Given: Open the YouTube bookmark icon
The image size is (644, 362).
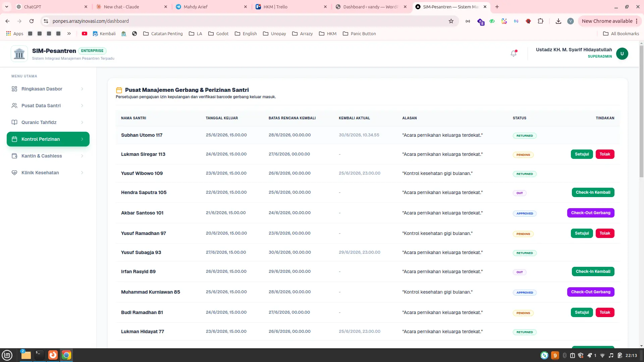Looking at the screenshot, I should pos(85,34).
